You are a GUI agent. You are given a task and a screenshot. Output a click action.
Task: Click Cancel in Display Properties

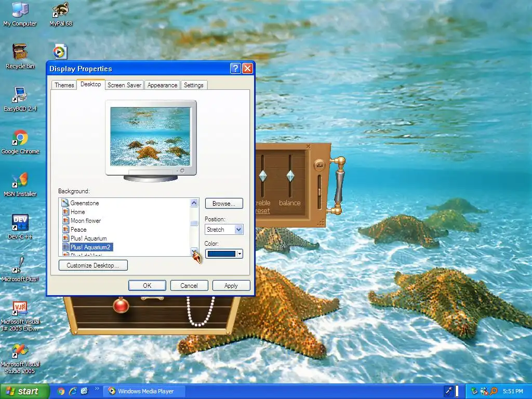pos(189,286)
